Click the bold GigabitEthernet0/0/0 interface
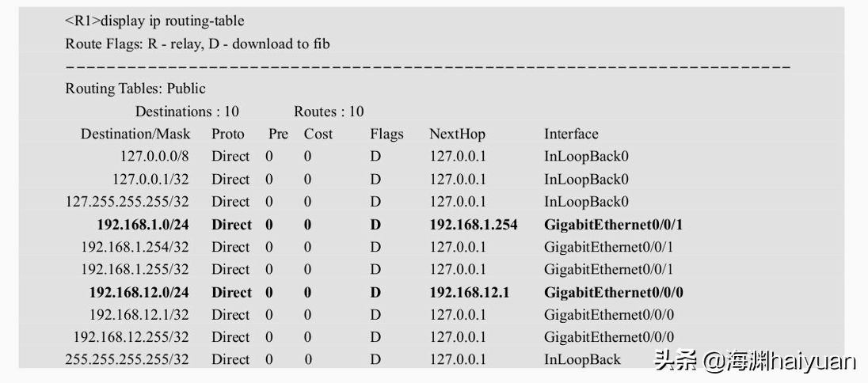Screen dimensions: 868x383 pyautogui.click(x=613, y=292)
